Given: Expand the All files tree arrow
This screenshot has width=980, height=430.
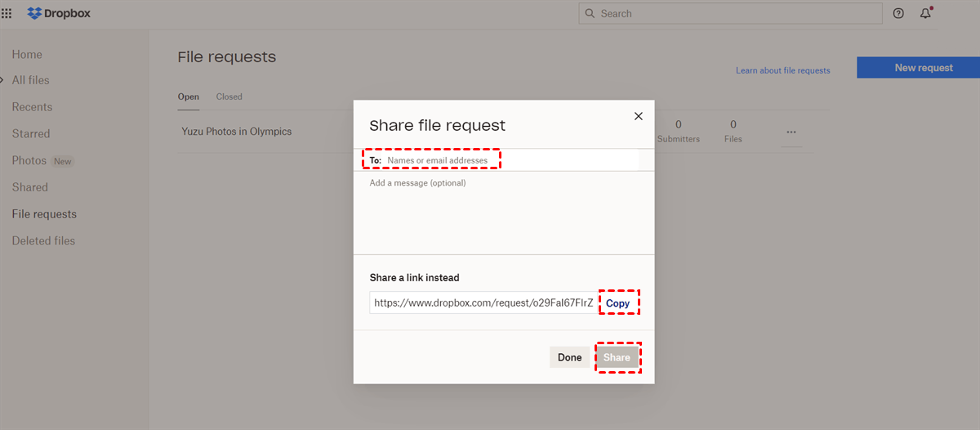Looking at the screenshot, I should click(2, 80).
